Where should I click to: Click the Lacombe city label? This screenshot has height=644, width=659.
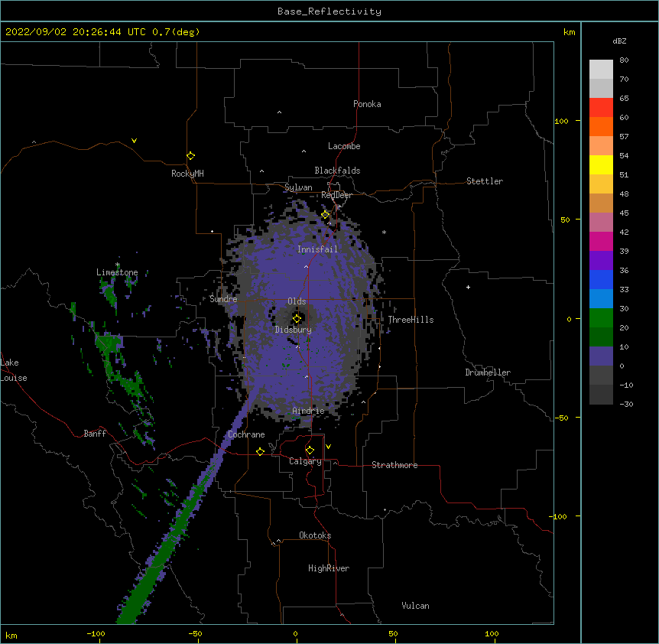click(x=344, y=146)
